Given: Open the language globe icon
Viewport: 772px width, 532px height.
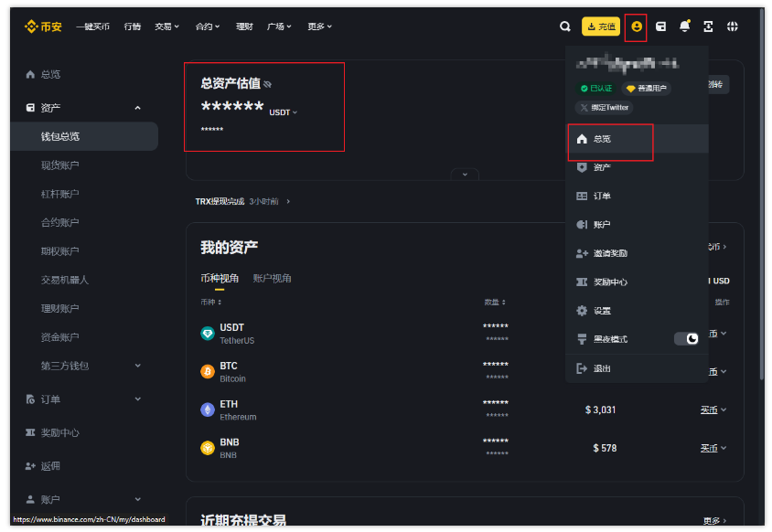Looking at the screenshot, I should (732, 27).
